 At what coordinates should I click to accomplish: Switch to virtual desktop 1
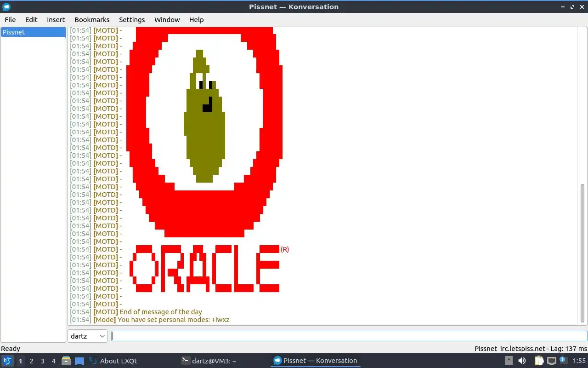tap(20, 361)
